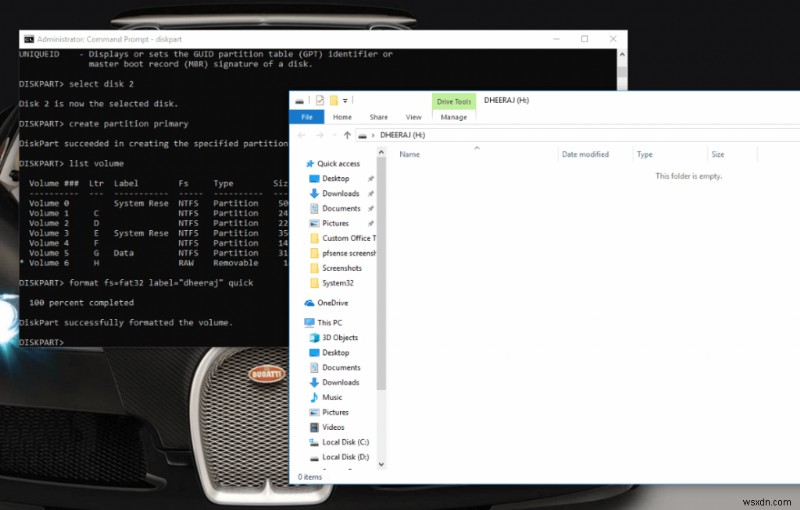Click 'Volume 6' row in diskpart
This screenshot has width=800, height=510.
click(x=153, y=263)
